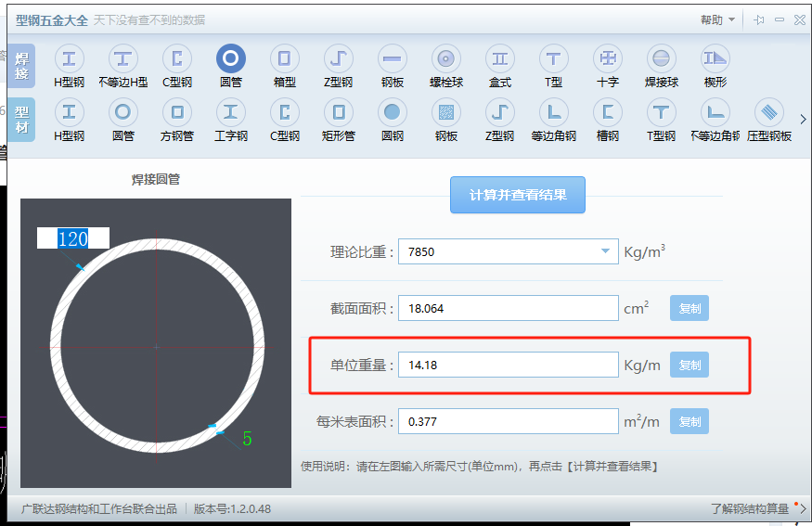The height and width of the screenshot is (526, 812).
Task: Expand the 理论比重 dropdown list
Action: [x=605, y=251]
